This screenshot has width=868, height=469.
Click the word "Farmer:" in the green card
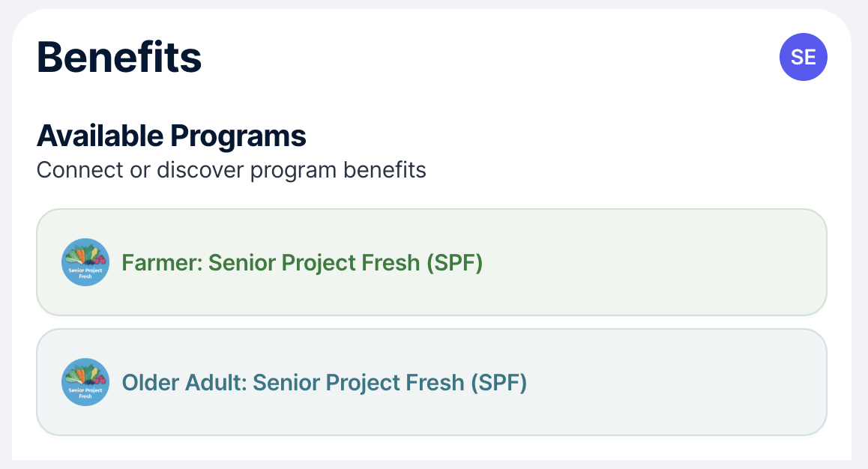point(162,263)
